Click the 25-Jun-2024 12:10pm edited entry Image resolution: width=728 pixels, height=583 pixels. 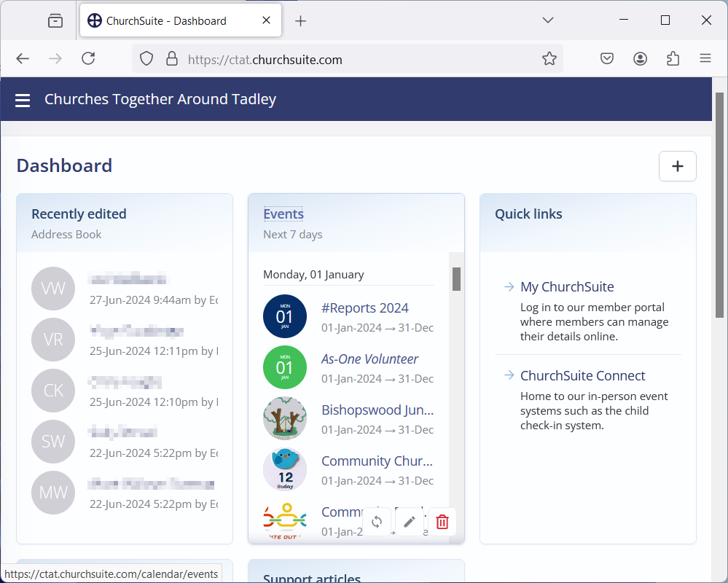click(153, 402)
